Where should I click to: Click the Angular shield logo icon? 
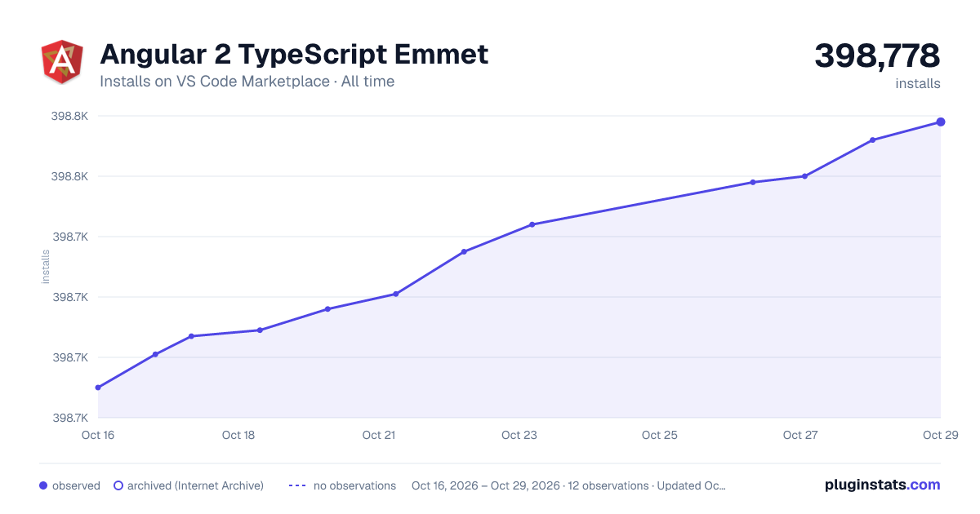pos(62,62)
